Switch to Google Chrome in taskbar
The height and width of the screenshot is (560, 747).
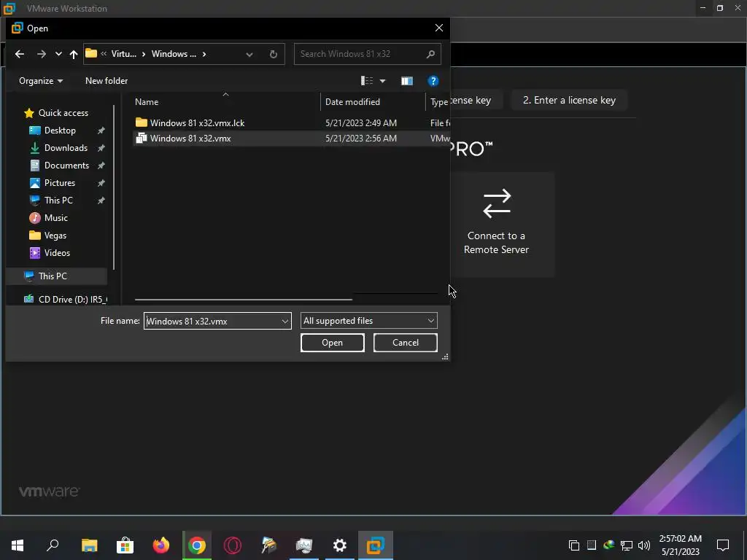[x=197, y=545]
